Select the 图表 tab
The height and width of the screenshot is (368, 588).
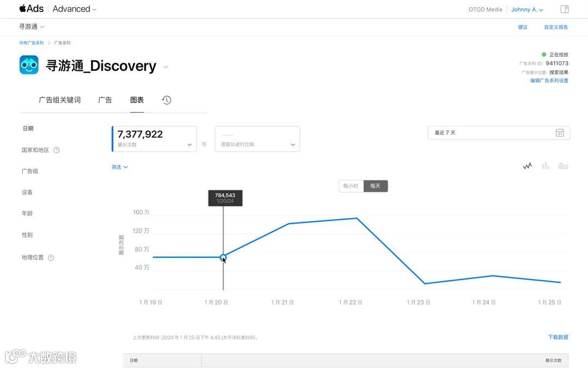[x=137, y=100]
